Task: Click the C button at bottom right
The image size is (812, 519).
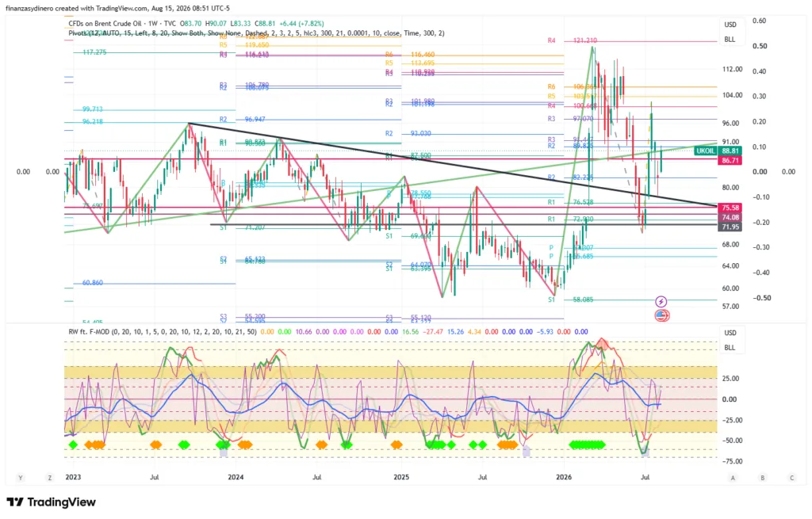Action: (791, 478)
